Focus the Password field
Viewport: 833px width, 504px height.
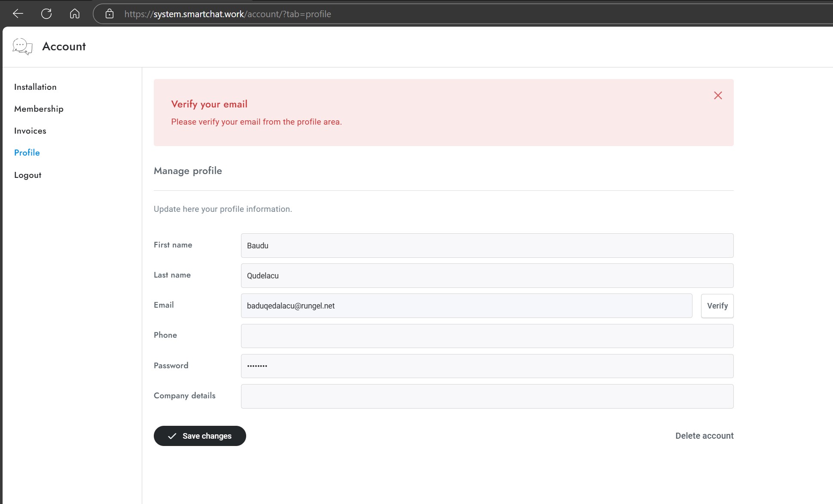[x=487, y=366]
